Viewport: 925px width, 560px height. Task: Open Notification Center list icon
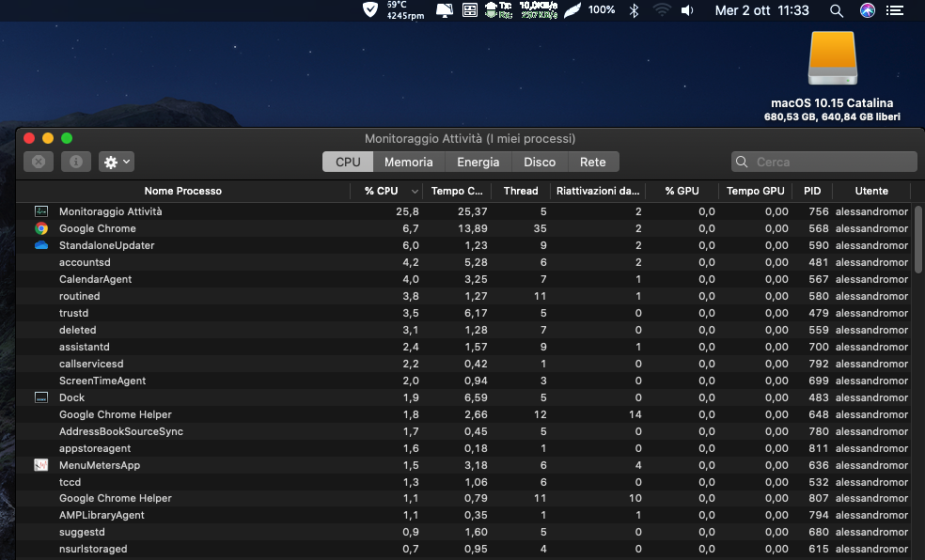[x=895, y=10]
